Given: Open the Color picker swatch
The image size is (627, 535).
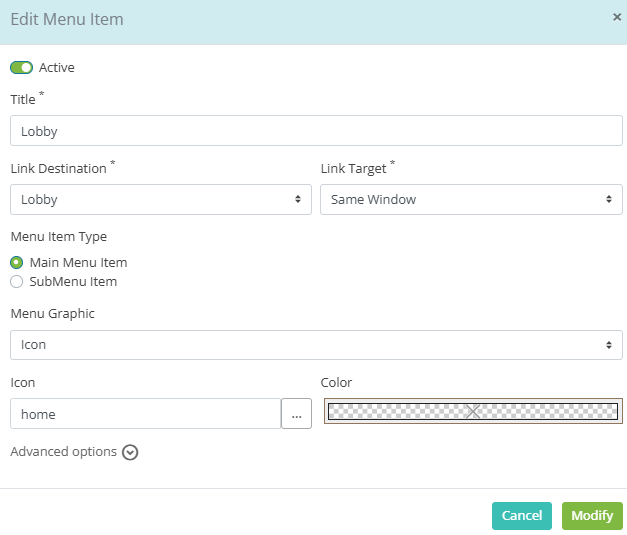Looking at the screenshot, I should coord(473,411).
